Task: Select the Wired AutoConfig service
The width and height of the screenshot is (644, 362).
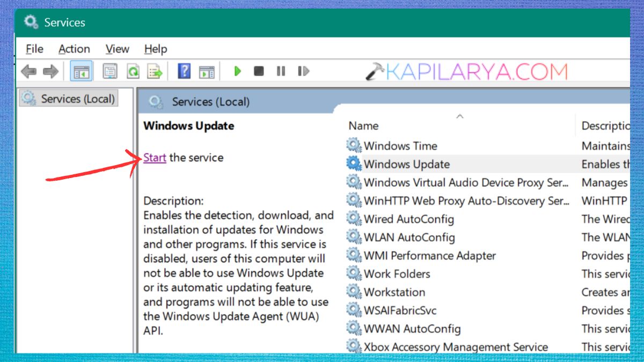Action: [x=409, y=219]
